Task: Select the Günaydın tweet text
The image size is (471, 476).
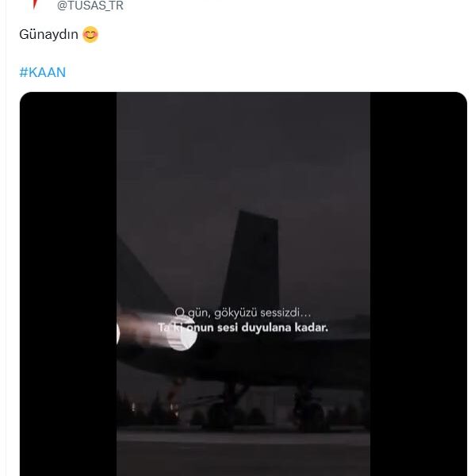Action: pos(48,34)
